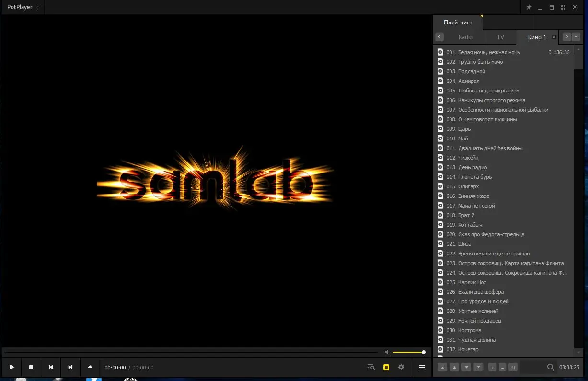The image size is (588, 381).
Task: Mute audio via the speaker icon
Action: coord(387,352)
